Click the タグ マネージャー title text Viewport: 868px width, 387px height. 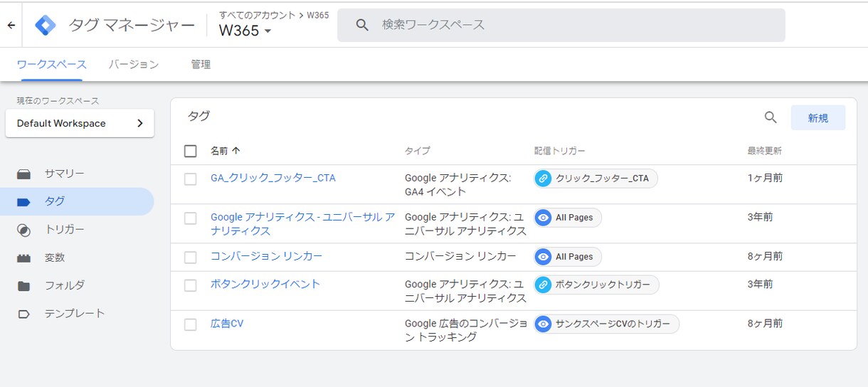[x=132, y=25]
